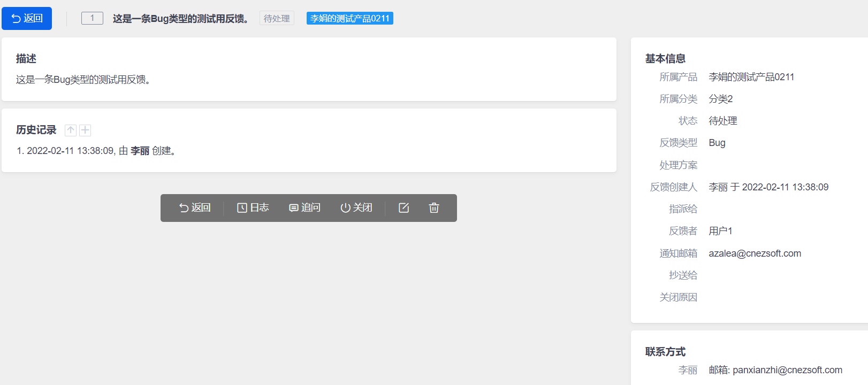
Task: Click the 基本信息 panel heading
Action: 665,59
